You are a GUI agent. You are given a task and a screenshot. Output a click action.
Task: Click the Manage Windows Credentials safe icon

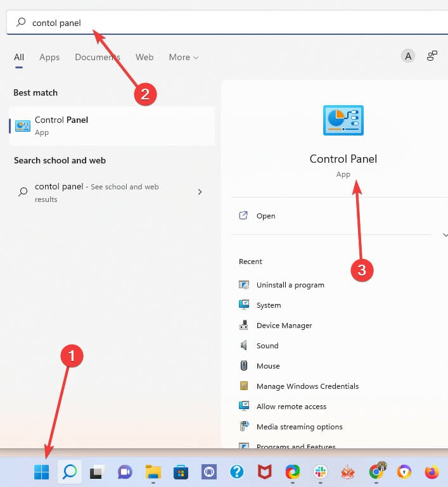tap(244, 386)
